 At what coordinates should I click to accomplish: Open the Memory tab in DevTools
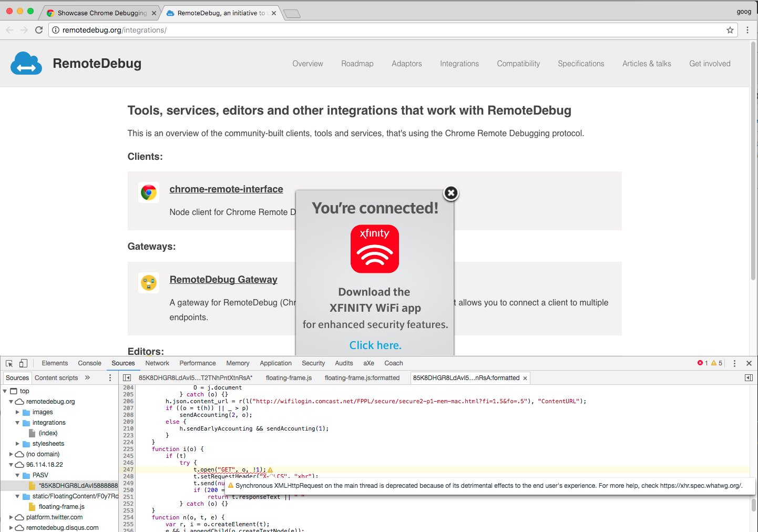coord(238,363)
